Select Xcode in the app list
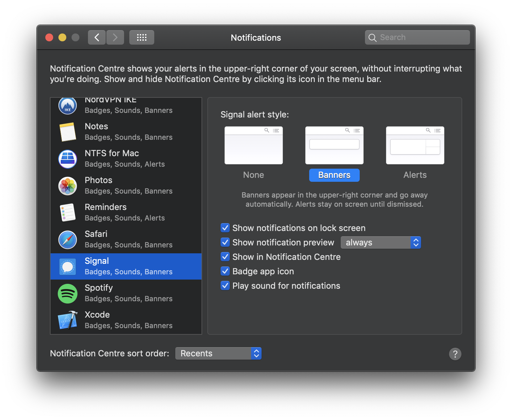This screenshot has height=420, width=512. (126, 320)
